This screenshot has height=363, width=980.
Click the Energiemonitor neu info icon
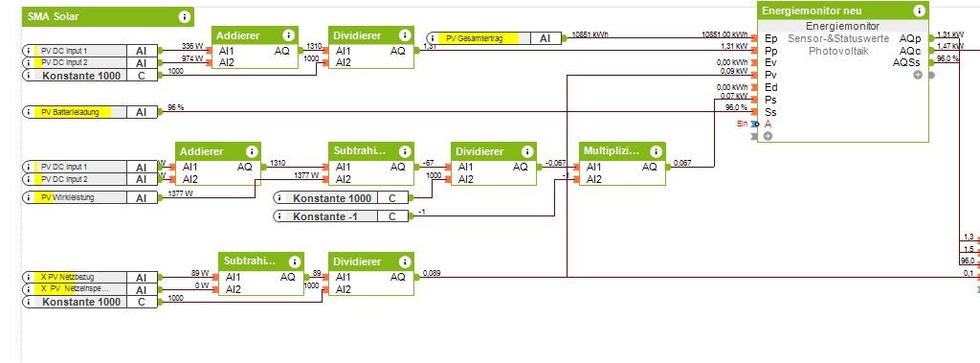919,11
